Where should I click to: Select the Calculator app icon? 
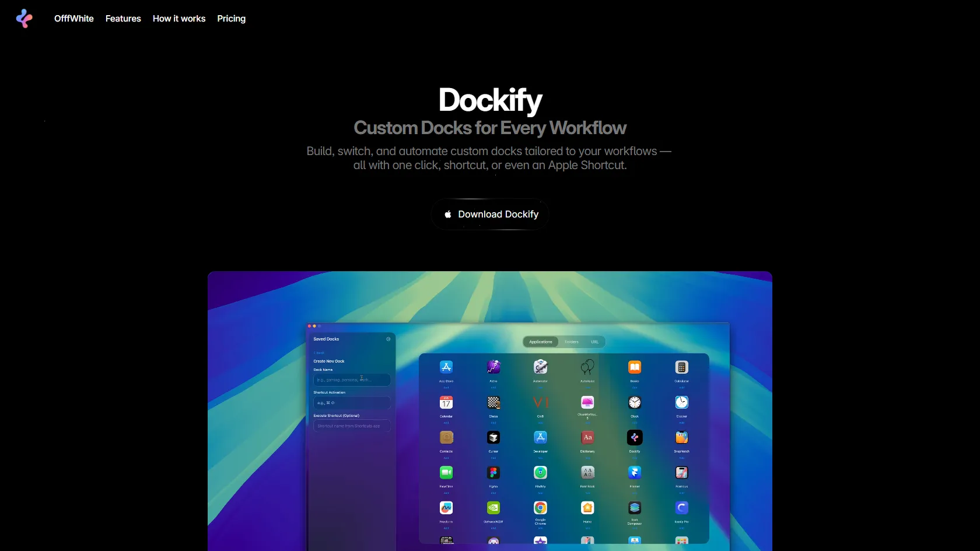(681, 367)
